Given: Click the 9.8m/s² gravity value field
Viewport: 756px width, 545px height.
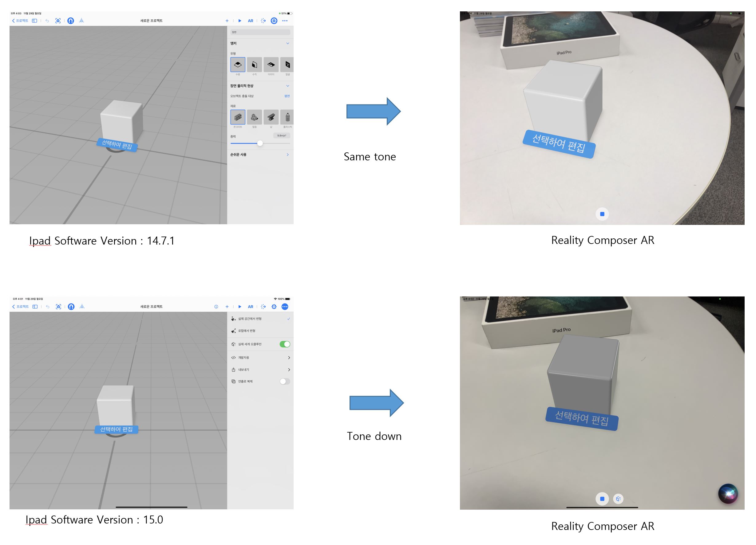Looking at the screenshot, I should (282, 135).
